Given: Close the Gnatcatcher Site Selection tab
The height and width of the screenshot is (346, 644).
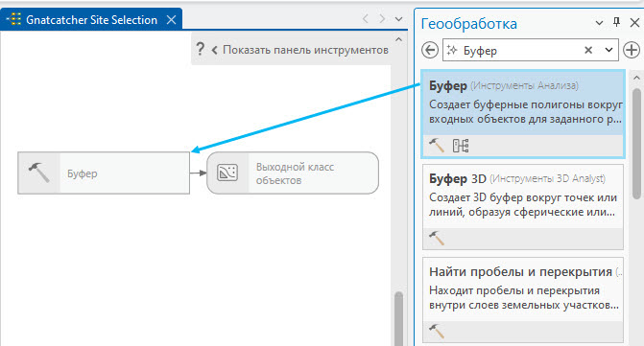Looking at the screenshot, I should (x=171, y=20).
